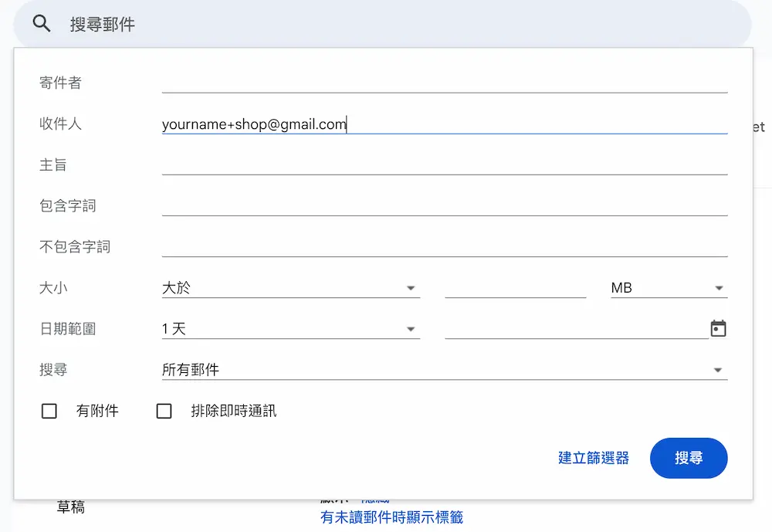The width and height of the screenshot is (772, 532).
Task: Select the 包含字詞 text field
Action: [444, 205]
